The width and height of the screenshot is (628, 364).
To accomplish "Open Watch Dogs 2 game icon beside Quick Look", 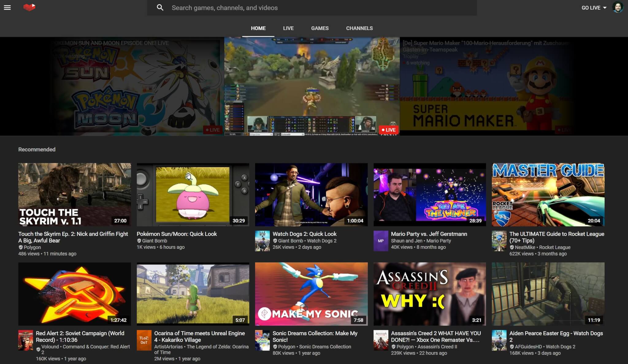I will pyautogui.click(x=262, y=241).
